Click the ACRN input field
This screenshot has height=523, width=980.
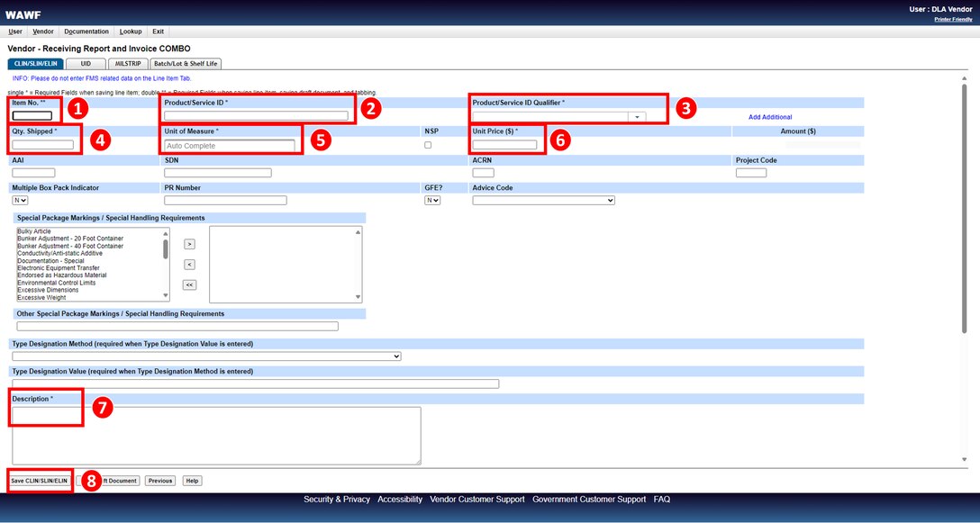pyautogui.click(x=483, y=173)
